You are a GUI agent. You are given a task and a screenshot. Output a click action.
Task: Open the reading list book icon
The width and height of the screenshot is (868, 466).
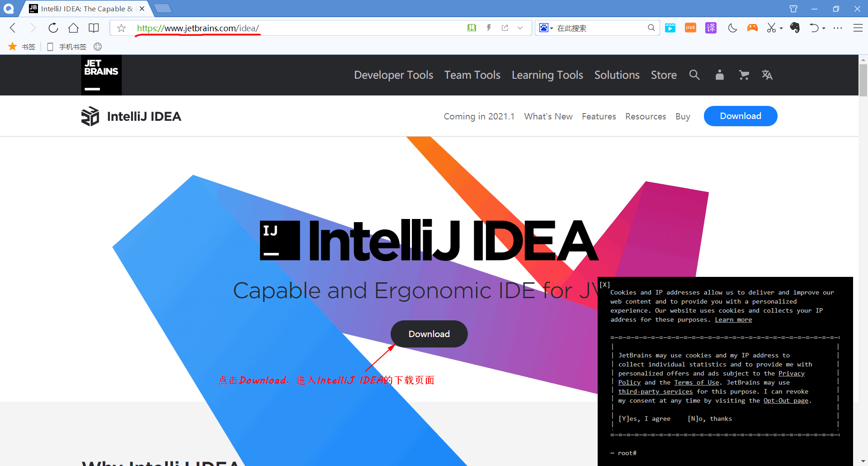(x=94, y=28)
